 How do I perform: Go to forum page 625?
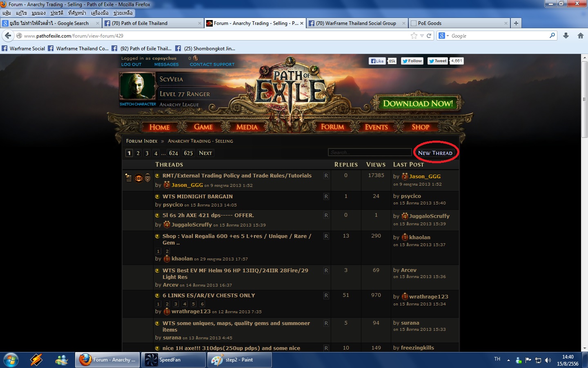(188, 153)
